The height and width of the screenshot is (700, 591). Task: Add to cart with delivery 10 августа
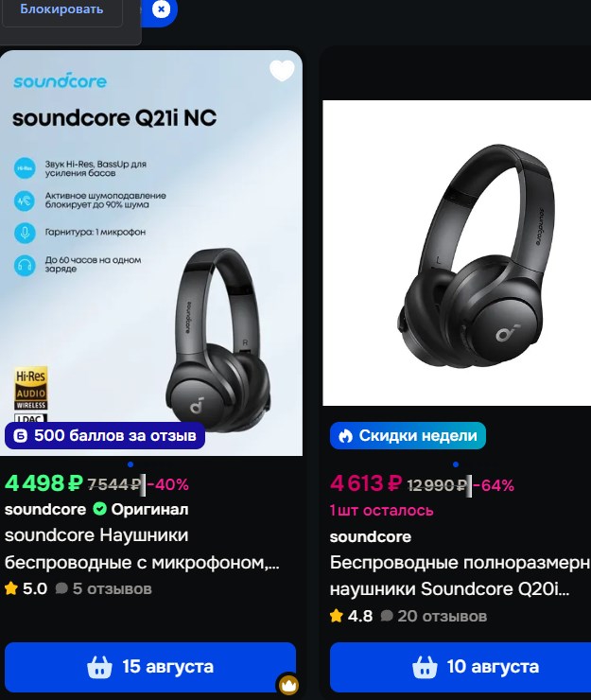(x=461, y=667)
